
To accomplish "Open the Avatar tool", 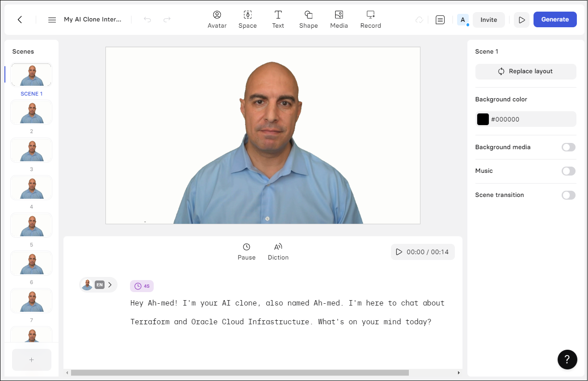I will (217, 20).
